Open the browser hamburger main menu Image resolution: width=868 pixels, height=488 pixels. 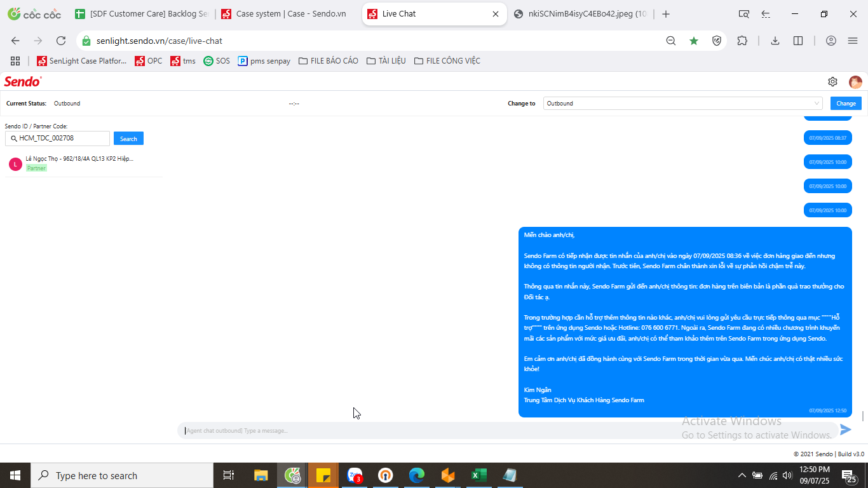(x=853, y=41)
